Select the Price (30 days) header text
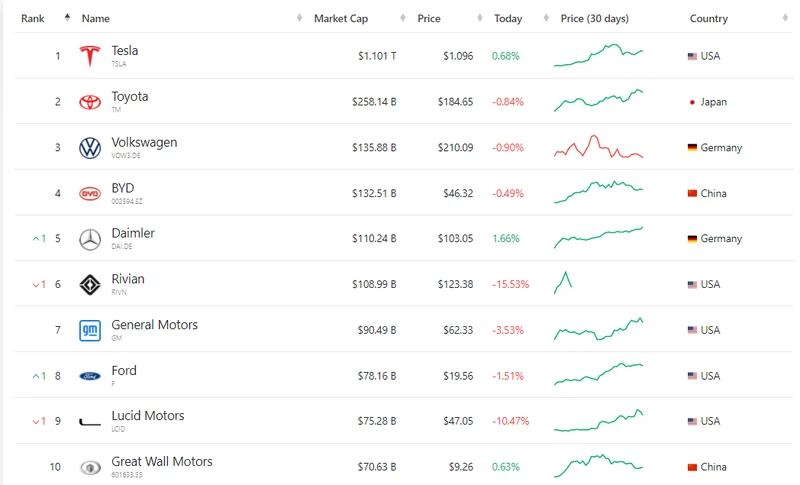The height and width of the screenshot is (485, 800). click(x=594, y=18)
